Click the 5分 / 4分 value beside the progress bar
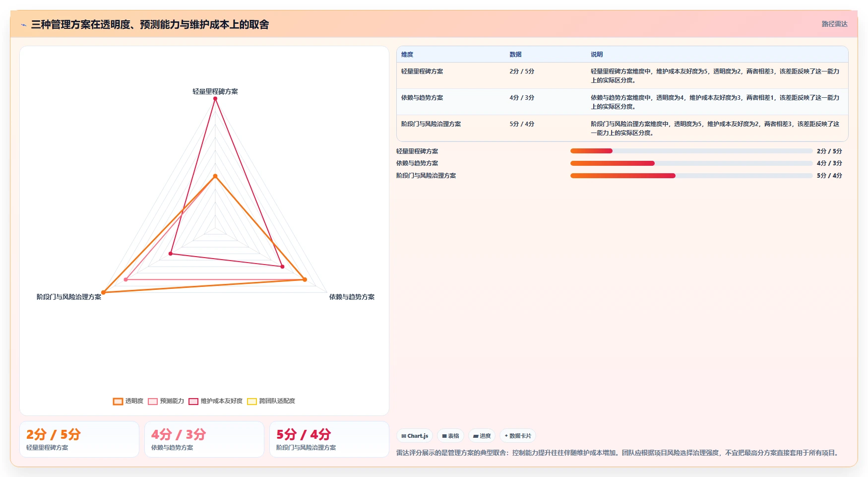The width and height of the screenshot is (868, 477). pyautogui.click(x=829, y=176)
